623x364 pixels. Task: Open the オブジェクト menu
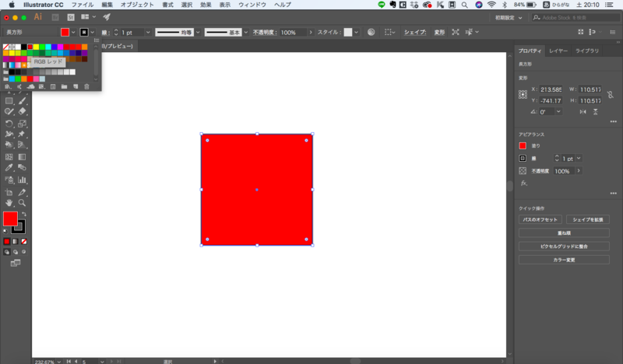137,5
